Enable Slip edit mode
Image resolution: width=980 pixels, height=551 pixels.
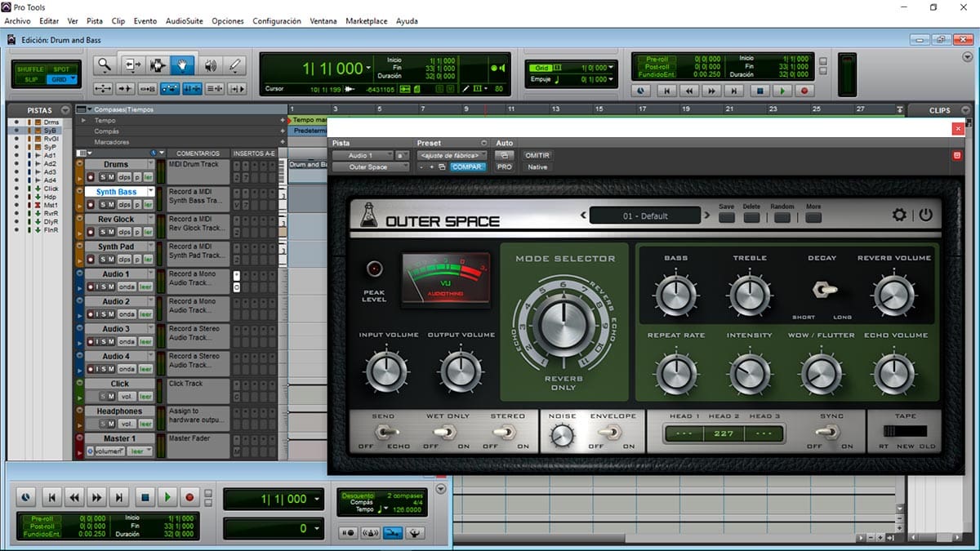pyautogui.click(x=31, y=79)
